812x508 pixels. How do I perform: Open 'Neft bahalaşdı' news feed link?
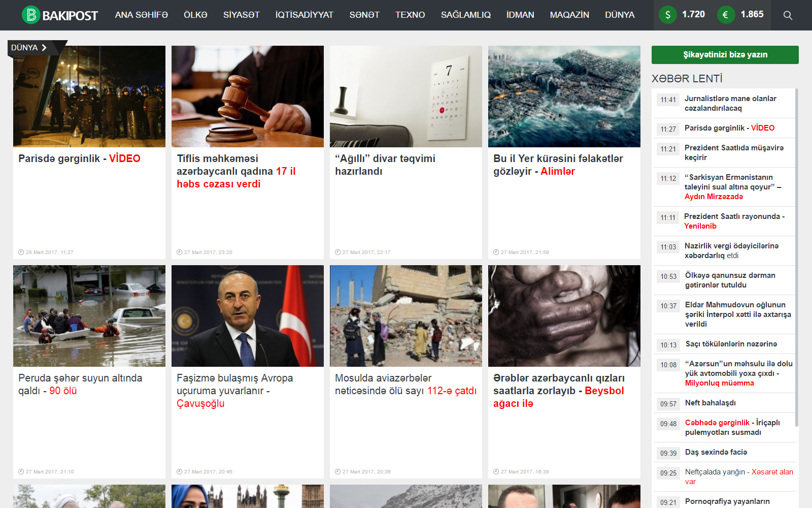click(x=710, y=403)
